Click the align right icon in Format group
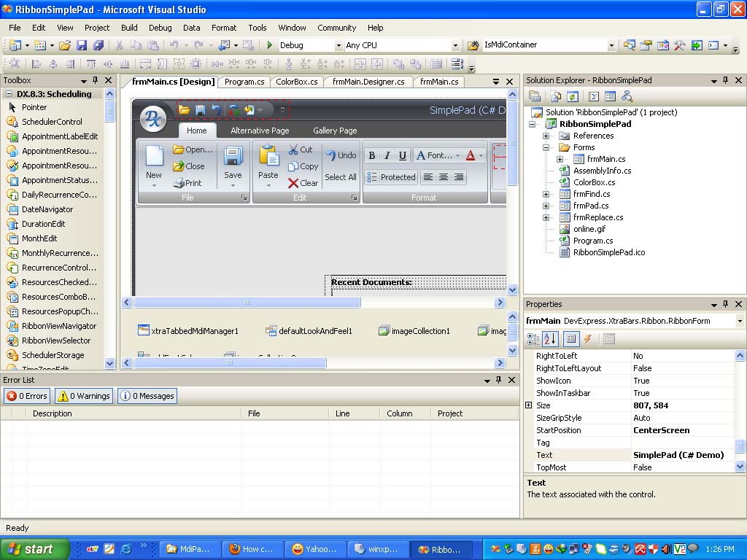The image size is (747, 560). click(459, 177)
